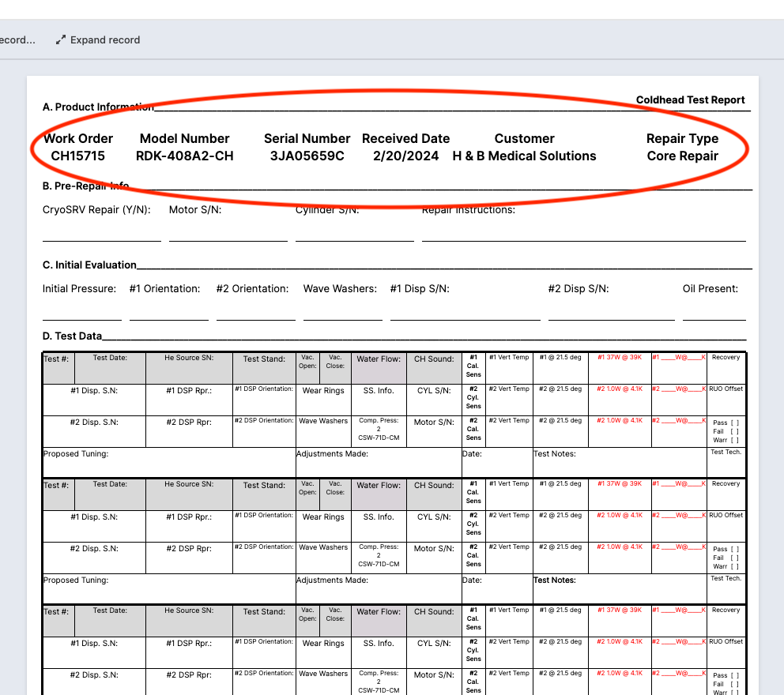Click serial number 3JA05659C
The height and width of the screenshot is (695, 784).
[307, 156]
